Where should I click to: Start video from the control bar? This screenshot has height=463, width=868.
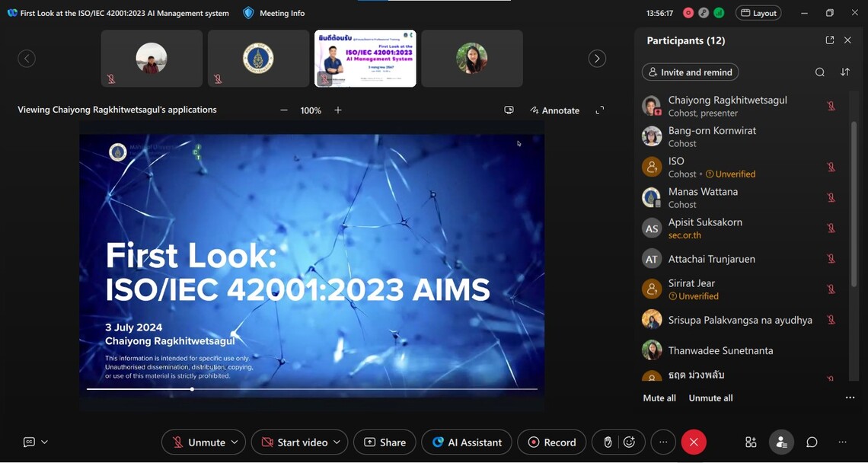click(x=294, y=442)
